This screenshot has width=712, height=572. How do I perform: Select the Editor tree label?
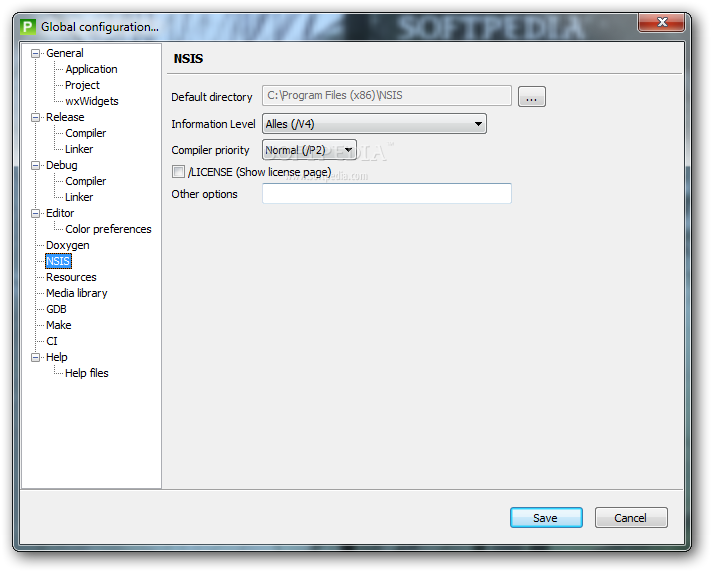point(60,213)
